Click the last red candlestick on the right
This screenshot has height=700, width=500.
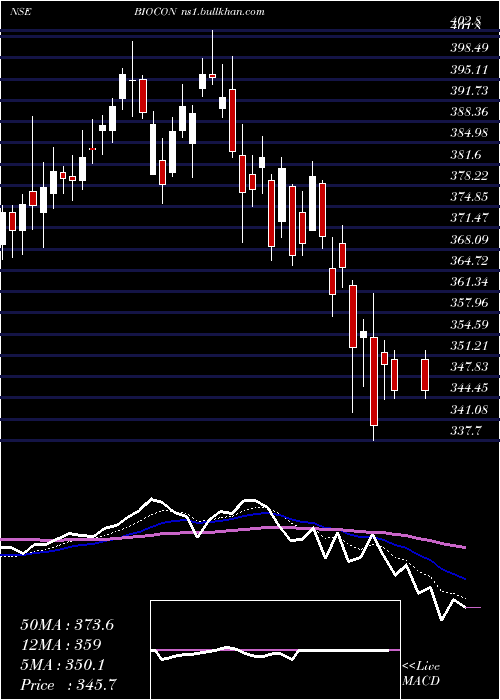[425, 375]
